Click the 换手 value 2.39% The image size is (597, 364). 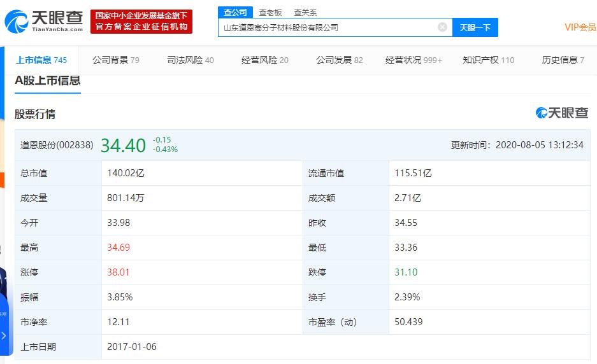point(407,297)
